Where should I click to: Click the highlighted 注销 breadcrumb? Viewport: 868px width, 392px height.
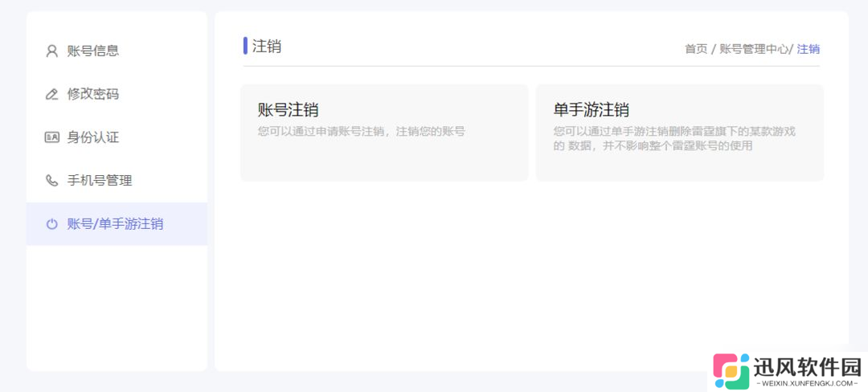(x=809, y=49)
